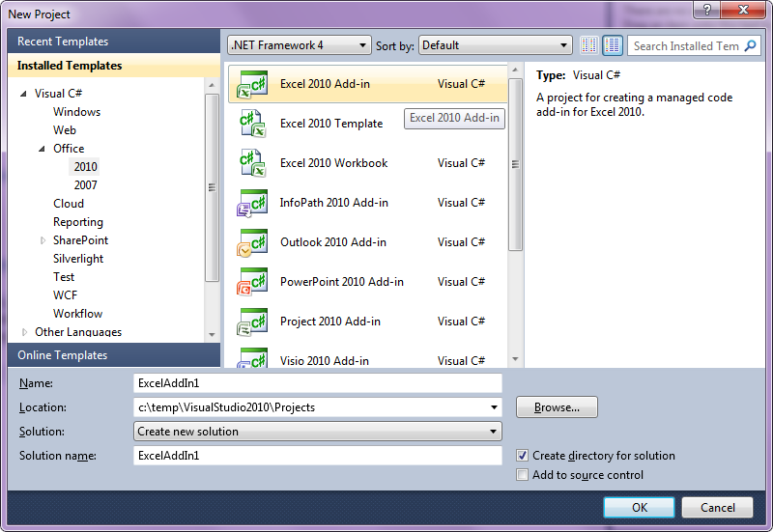Open the Location path dropdown arrow
773x532 pixels.
[x=494, y=407]
